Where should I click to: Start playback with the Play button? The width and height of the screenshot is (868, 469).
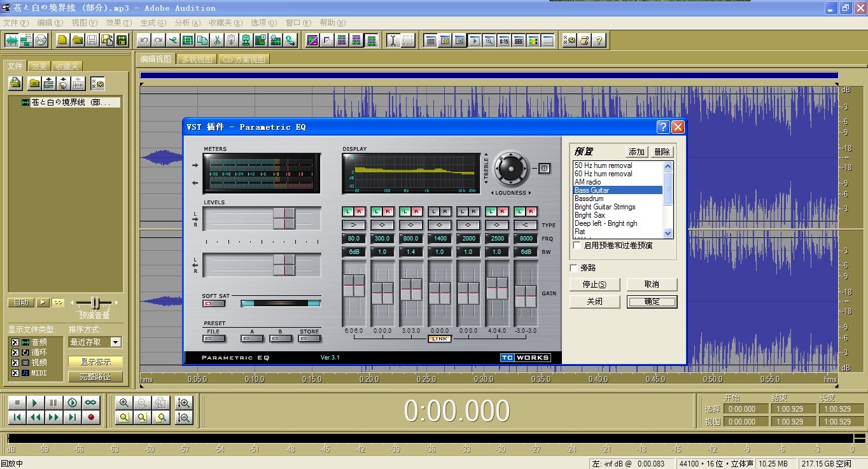[x=36, y=403]
